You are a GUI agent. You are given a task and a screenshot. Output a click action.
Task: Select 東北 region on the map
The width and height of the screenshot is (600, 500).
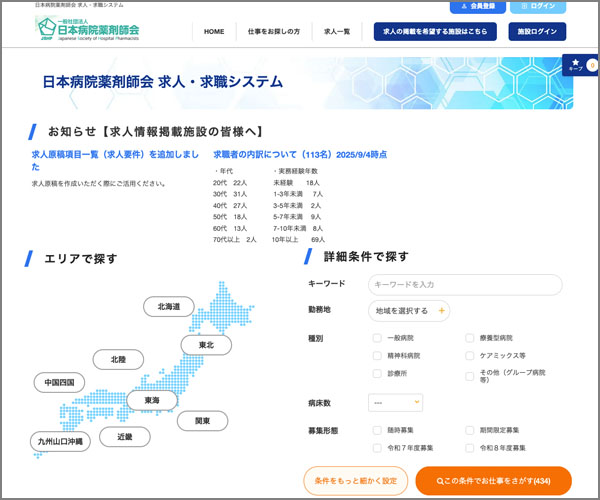(206, 344)
